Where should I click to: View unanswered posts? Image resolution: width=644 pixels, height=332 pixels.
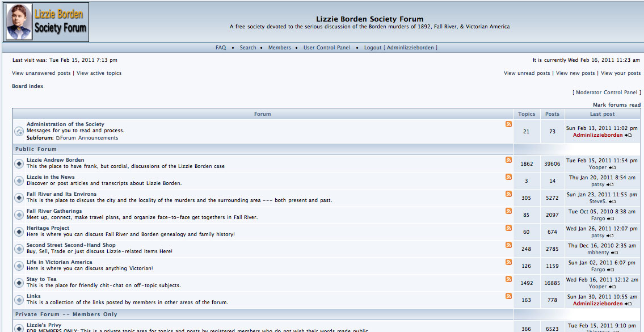click(x=41, y=73)
